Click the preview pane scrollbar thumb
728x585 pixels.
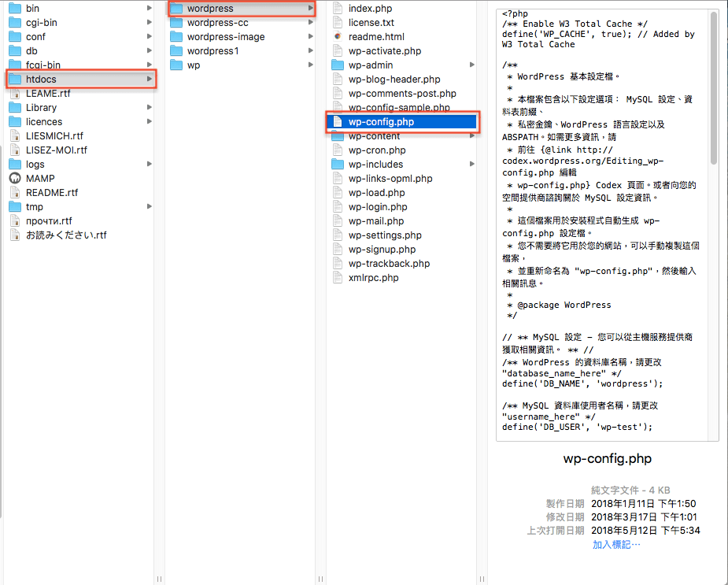(x=714, y=88)
